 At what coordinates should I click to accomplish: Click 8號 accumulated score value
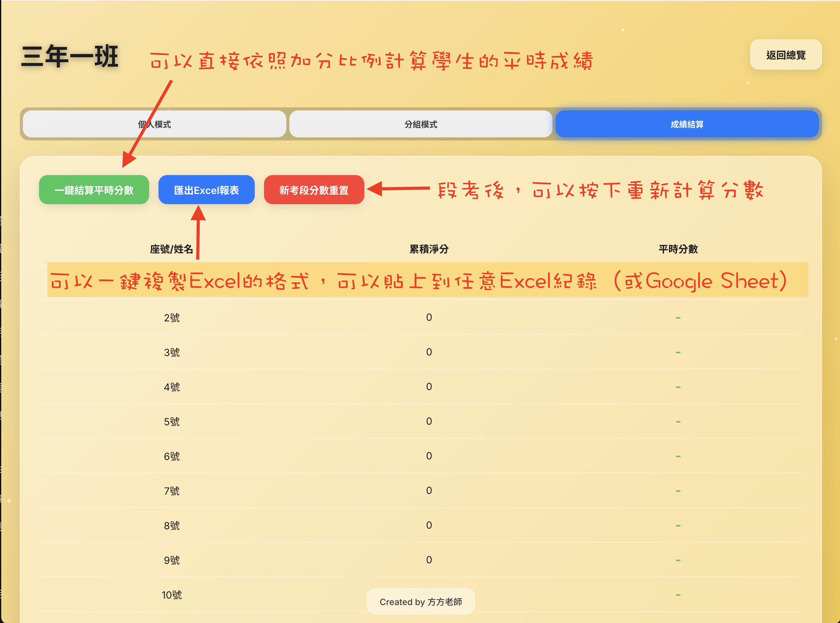click(429, 525)
